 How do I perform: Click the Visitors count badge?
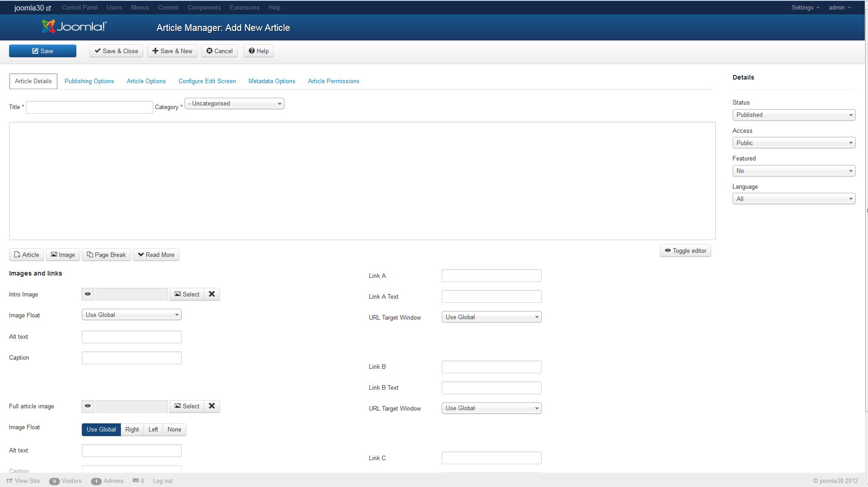55,481
